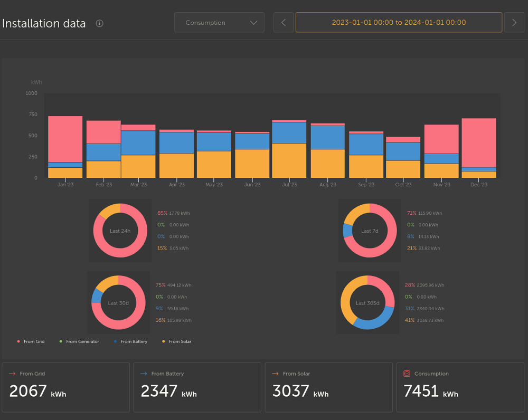Expand dropdown using the chevron arrow

pos(253,23)
